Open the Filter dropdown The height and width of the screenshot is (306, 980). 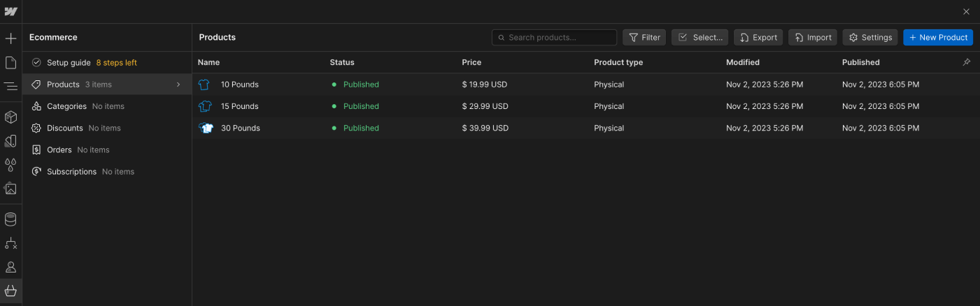[644, 38]
